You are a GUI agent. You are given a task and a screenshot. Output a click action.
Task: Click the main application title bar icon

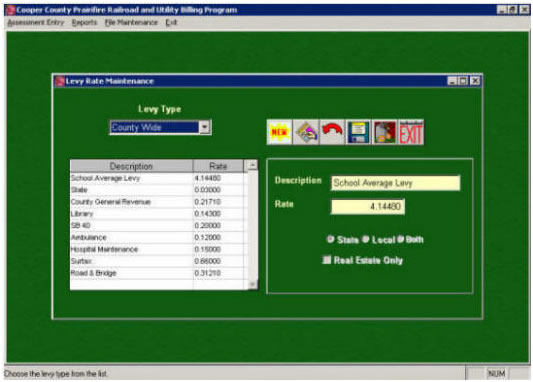[10, 10]
